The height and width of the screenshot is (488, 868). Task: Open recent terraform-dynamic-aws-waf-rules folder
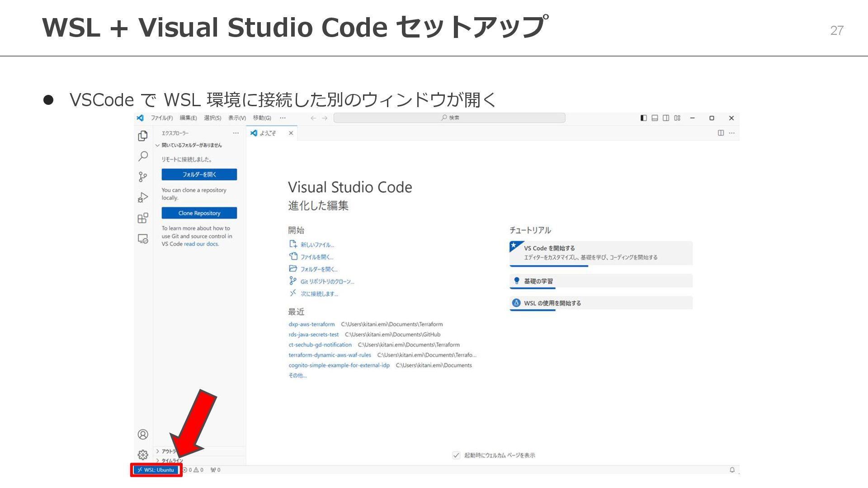click(330, 355)
